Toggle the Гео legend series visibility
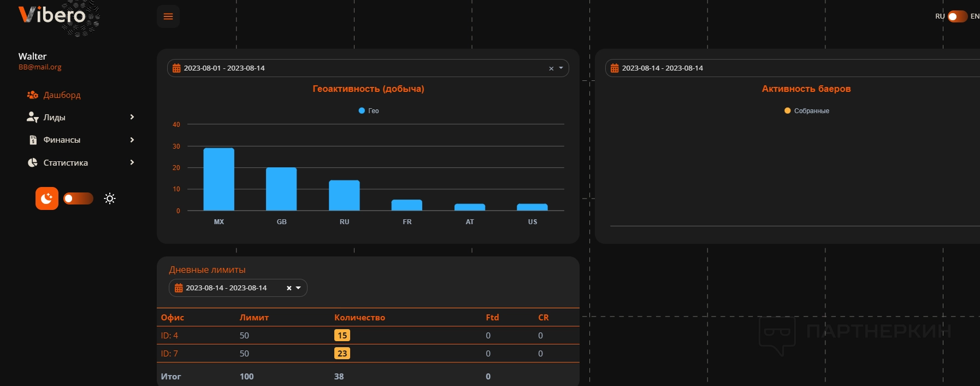980x386 pixels. click(369, 111)
